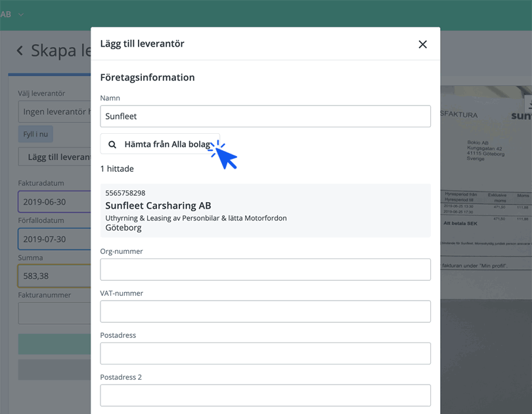The image size is (532, 414).
Task: Focus the Org-nummer input field
Action: click(265, 270)
